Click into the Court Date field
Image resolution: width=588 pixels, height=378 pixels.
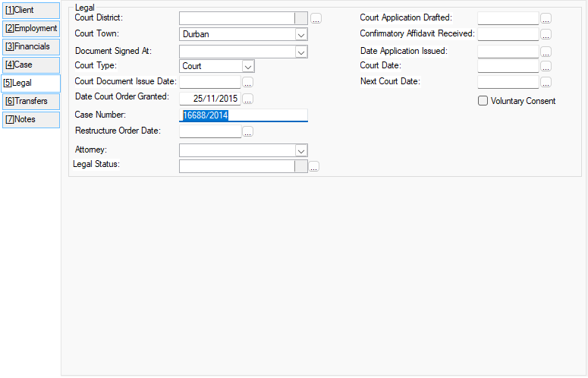508,67
